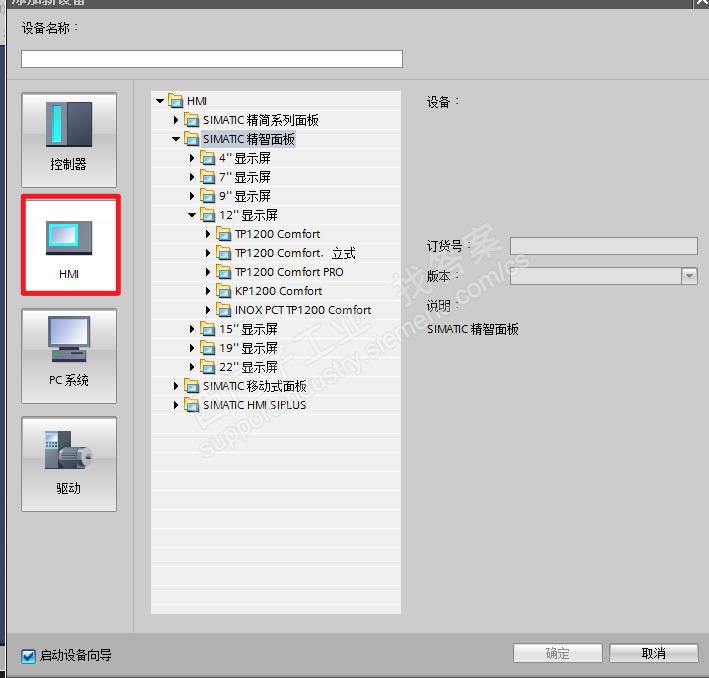Select the 驱动 drive device category
The image size is (709, 678).
point(69,464)
